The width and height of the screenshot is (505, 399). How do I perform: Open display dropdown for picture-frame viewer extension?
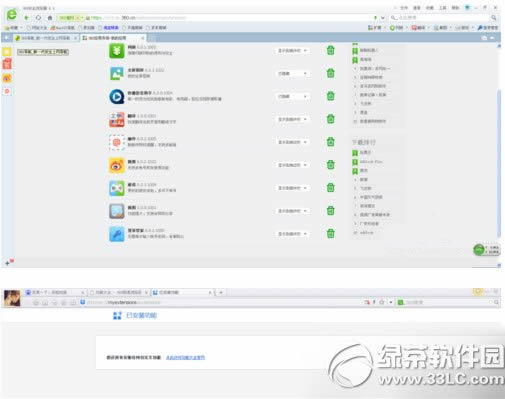coord(292,211)
